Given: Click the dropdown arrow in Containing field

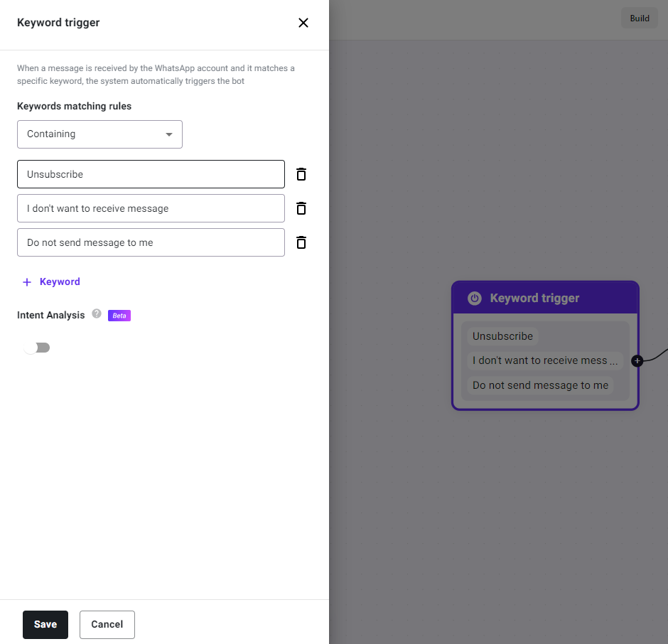Looking at the screenshot, I should click(x=169, y=134).
